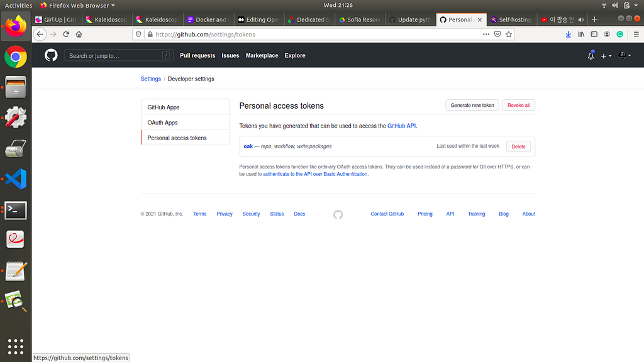Switch to Dedicated S tab

click(309, 19)
